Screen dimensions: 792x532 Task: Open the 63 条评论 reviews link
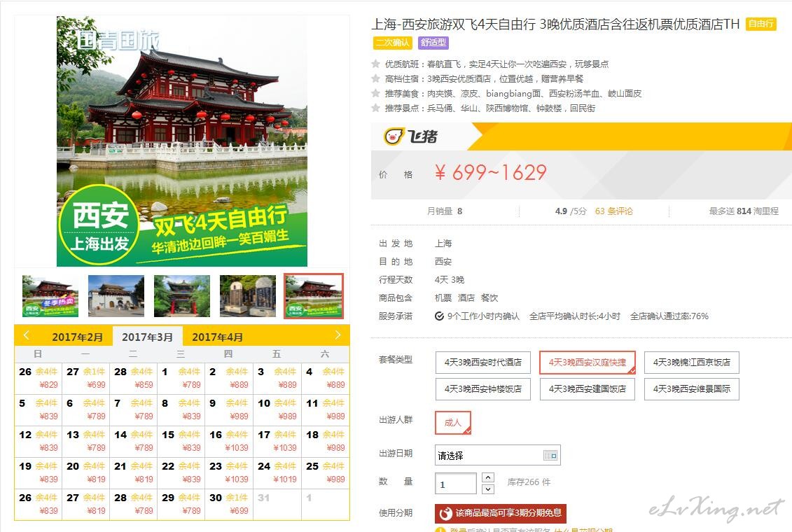coord(613,211)
